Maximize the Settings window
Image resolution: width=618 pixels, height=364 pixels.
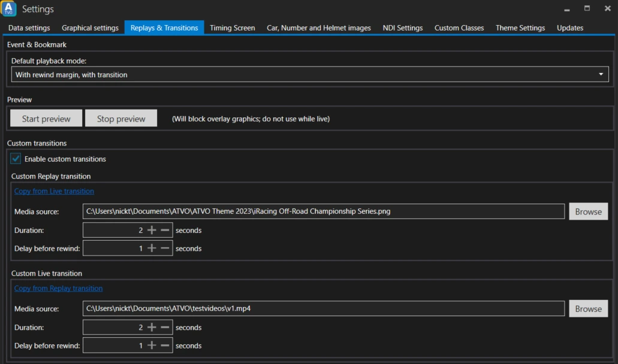pos(587,8)
